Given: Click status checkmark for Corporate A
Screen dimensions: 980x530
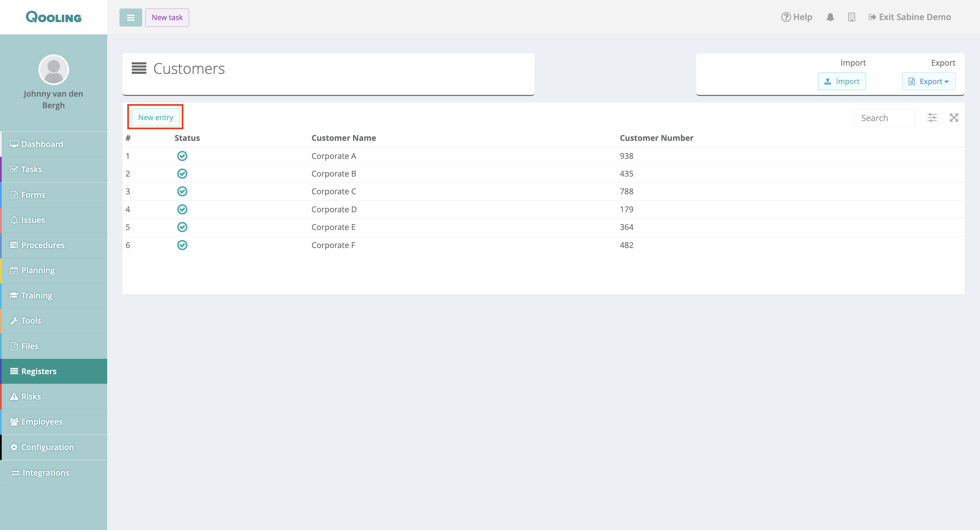Looking at the screenshot, I should pyautogui.click(x=182, y=156).
